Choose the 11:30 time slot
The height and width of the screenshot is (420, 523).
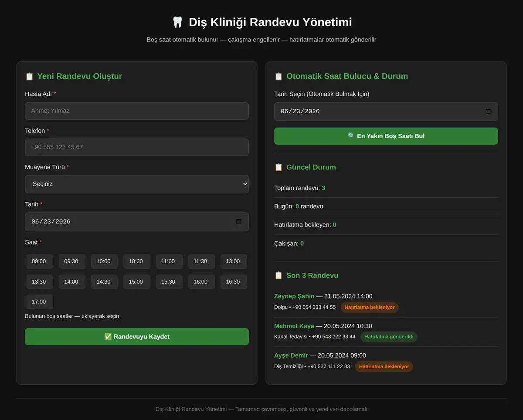point(200,261)
